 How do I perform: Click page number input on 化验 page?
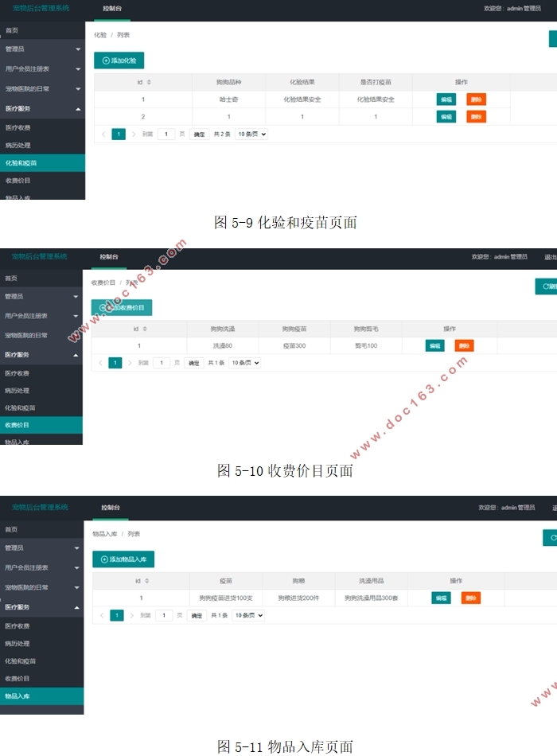click(166, 134)
